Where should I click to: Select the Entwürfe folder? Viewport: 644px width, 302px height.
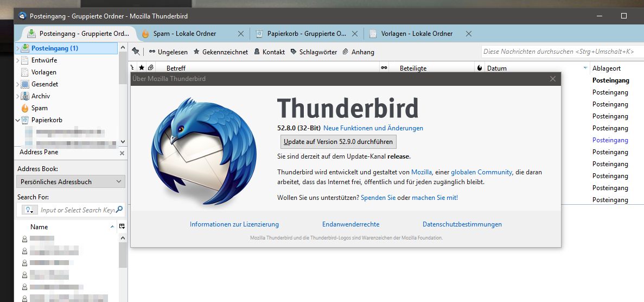(44, 60)
